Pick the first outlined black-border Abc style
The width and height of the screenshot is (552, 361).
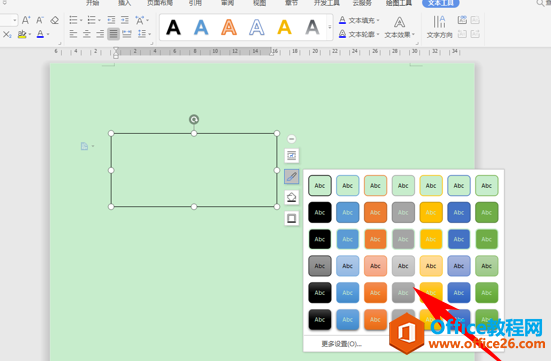320,186
